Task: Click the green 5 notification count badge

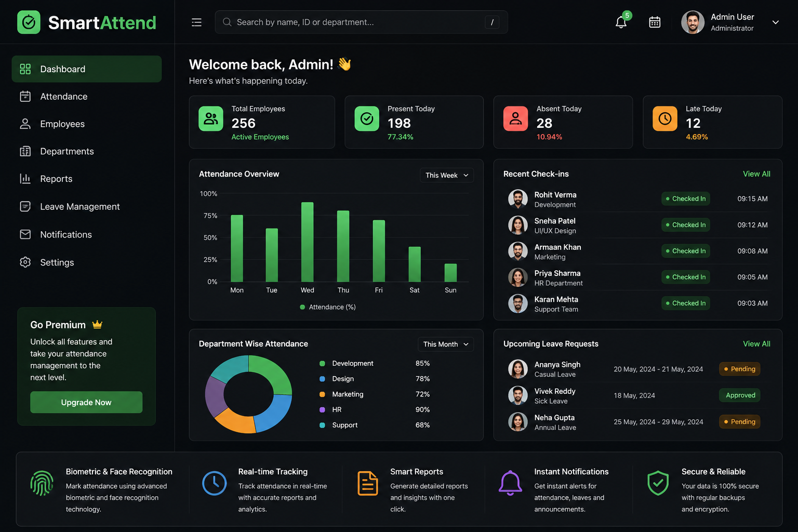Action: pos(627,16)
